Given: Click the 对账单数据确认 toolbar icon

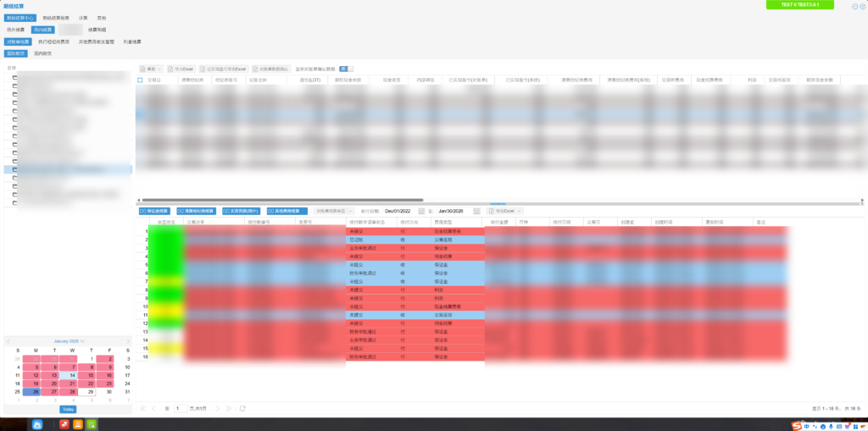Looking at the screenshot, I should coord(270,69).
